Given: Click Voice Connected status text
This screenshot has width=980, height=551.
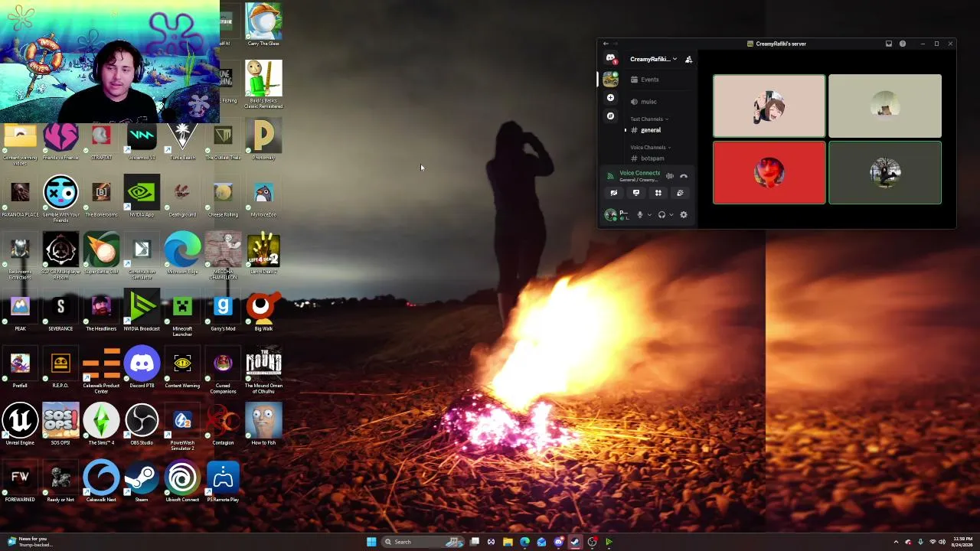Looking at the screenshot, I should click(x=639, y=173).
